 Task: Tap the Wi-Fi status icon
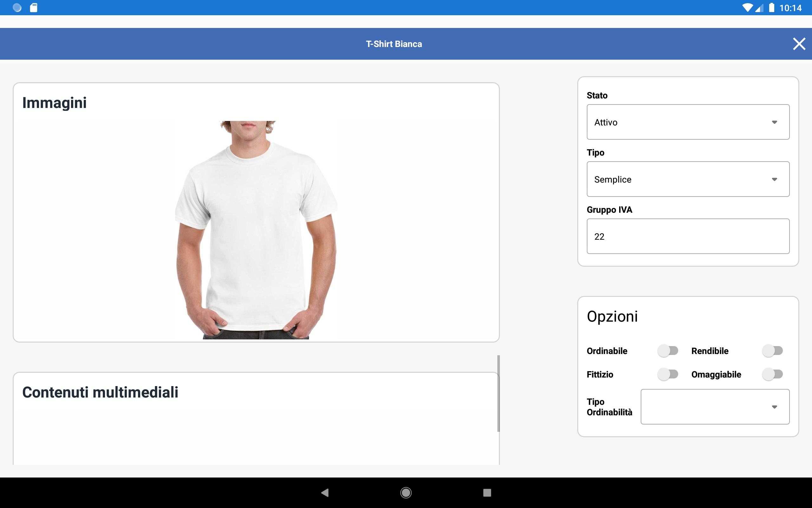point(747,8)
